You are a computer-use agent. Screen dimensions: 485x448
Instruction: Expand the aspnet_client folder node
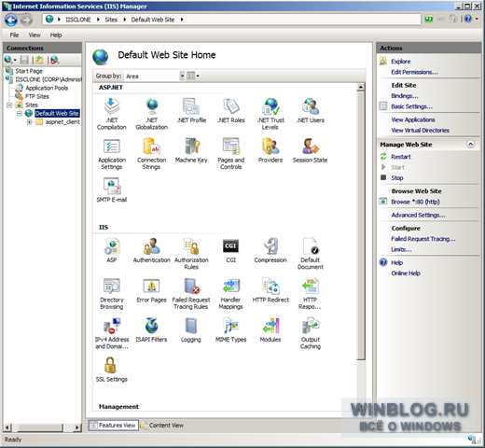coord(29,122)
